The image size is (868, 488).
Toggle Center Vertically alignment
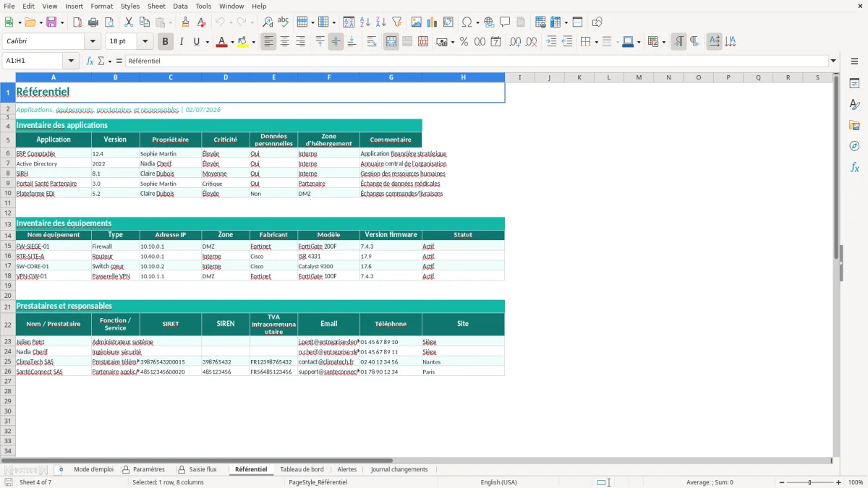tap(336, 42)
